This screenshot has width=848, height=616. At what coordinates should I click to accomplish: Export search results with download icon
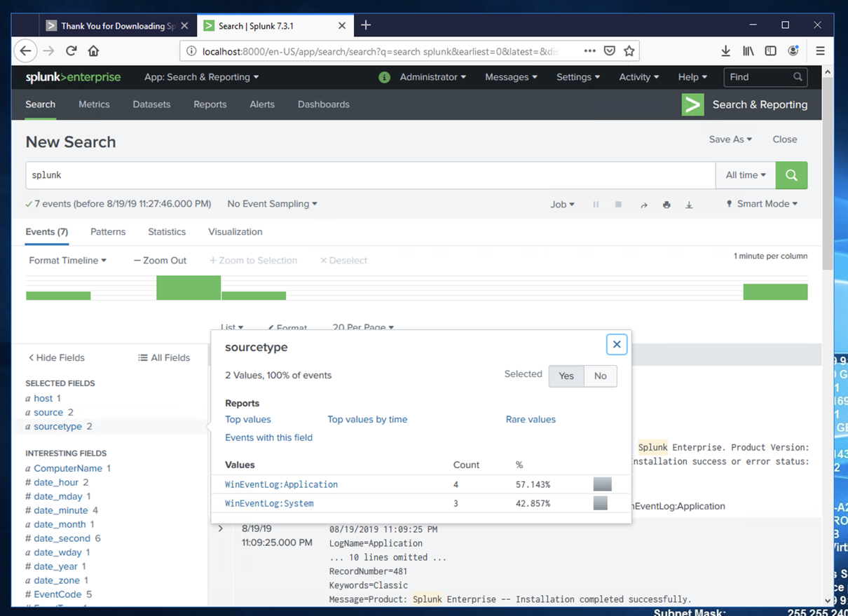click(x=689, y=205)
